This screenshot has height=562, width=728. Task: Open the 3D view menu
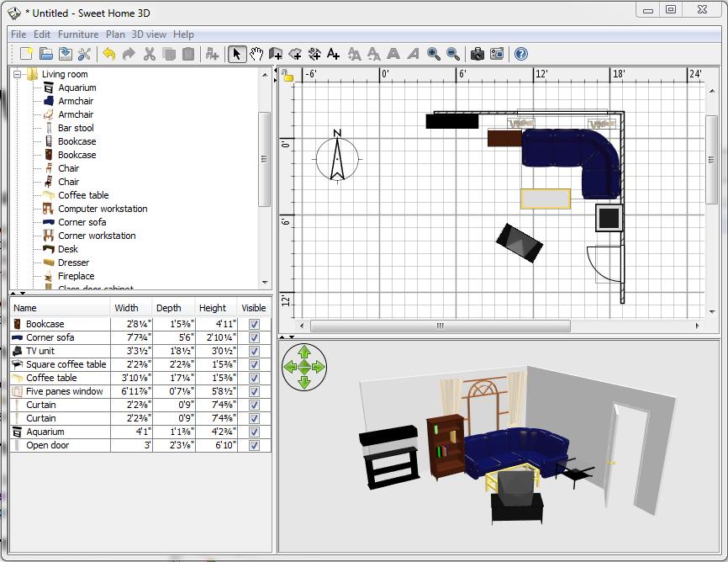(x=149, y=34)
